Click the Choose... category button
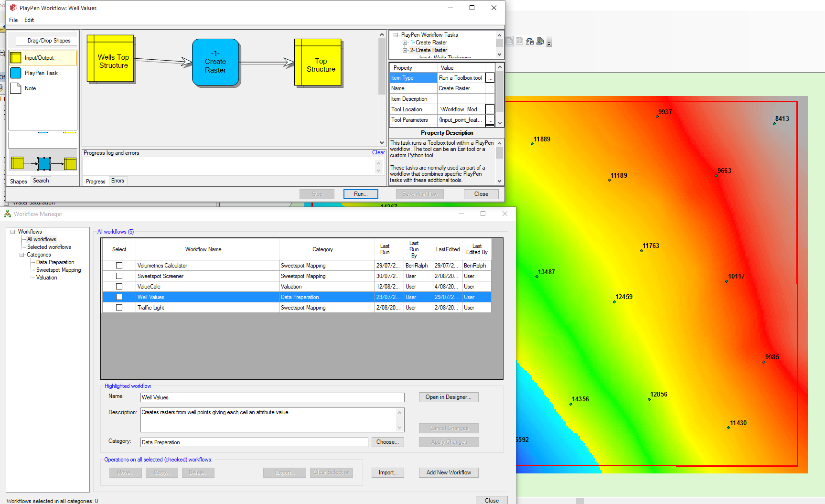 [x=387, y=442]
